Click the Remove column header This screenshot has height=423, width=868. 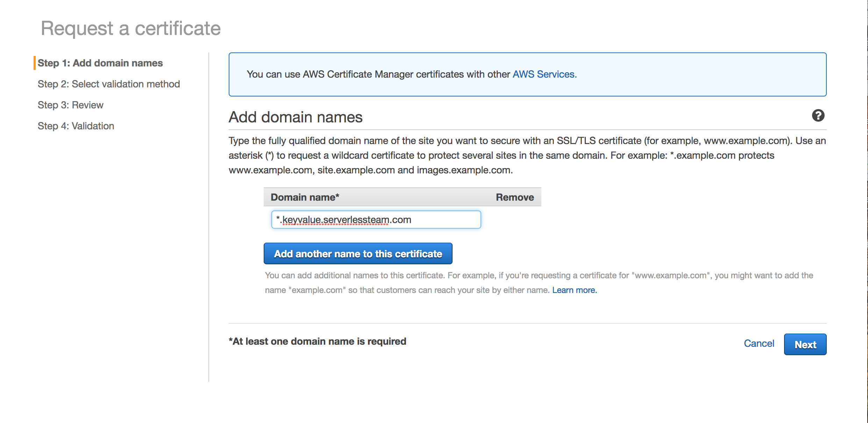pos(514,197)
